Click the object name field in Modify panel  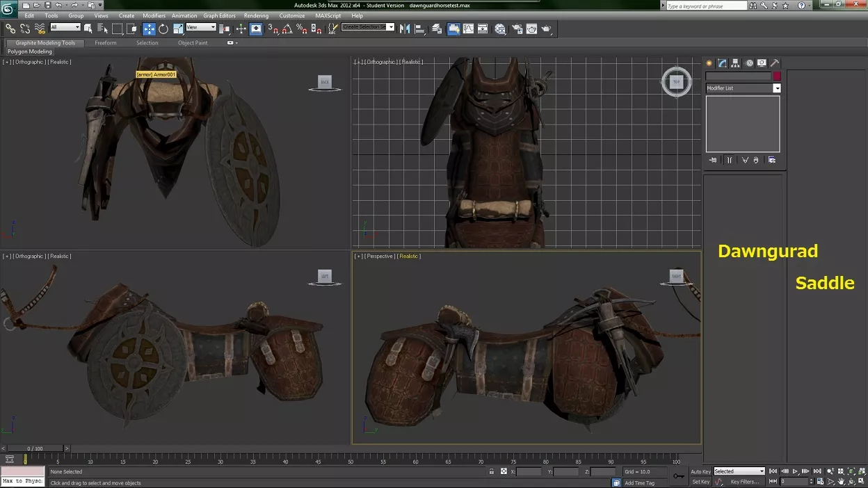point(738,76)
